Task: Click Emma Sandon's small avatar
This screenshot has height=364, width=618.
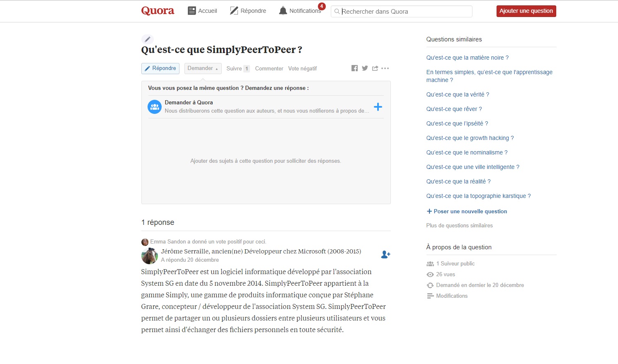Action: click(x=145, y=242)
